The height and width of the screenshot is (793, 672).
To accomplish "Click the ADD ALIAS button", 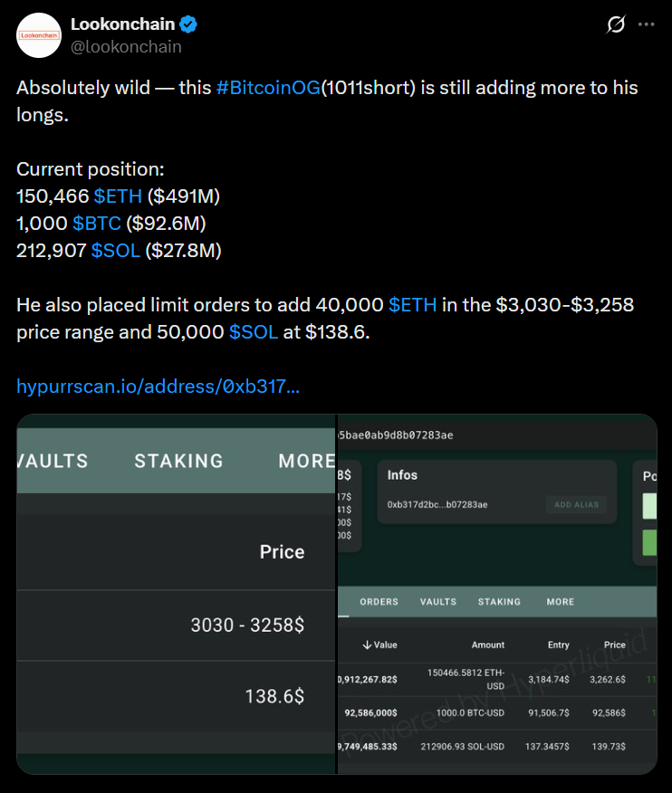I will tap(577, 505).
